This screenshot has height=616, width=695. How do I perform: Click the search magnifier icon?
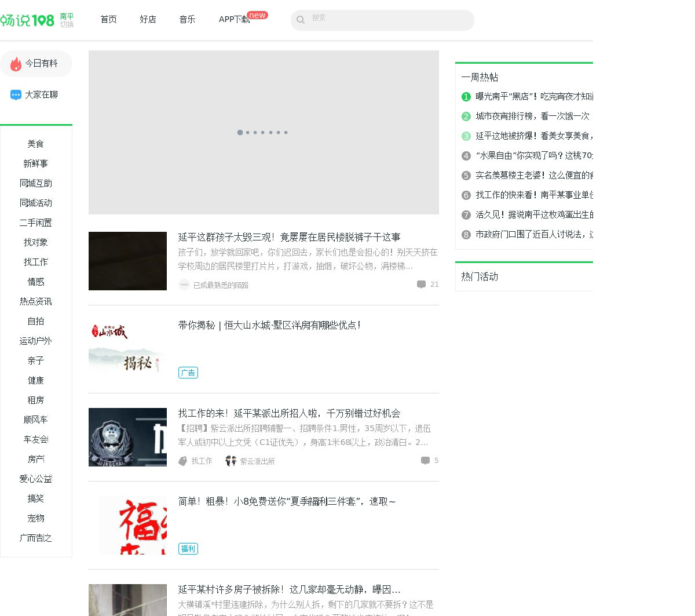pyautogui.click(x=301, y=20)
